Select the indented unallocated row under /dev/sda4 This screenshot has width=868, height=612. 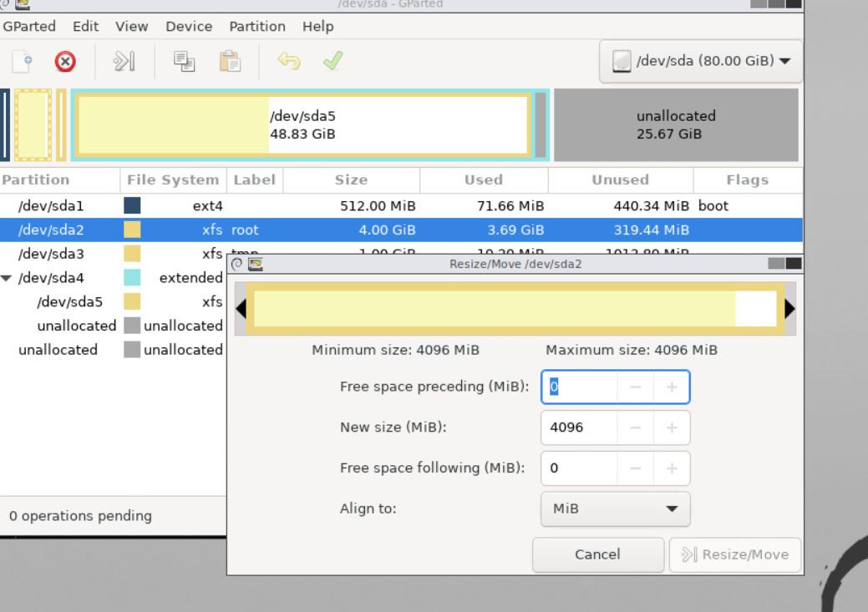pyautogui.click(x=113, y=326)
